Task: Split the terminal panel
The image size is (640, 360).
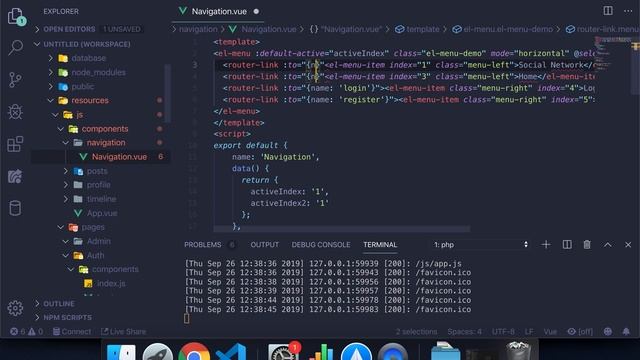Action: coord(567,244)
